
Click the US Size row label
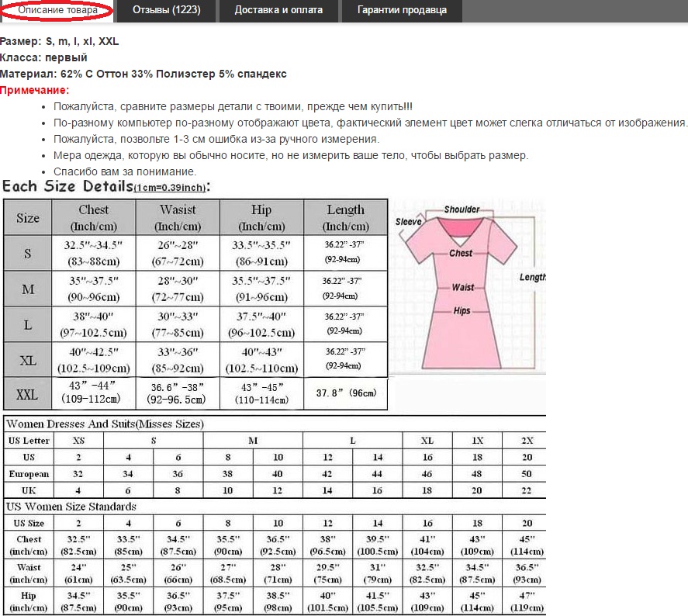tap(29, 523)
